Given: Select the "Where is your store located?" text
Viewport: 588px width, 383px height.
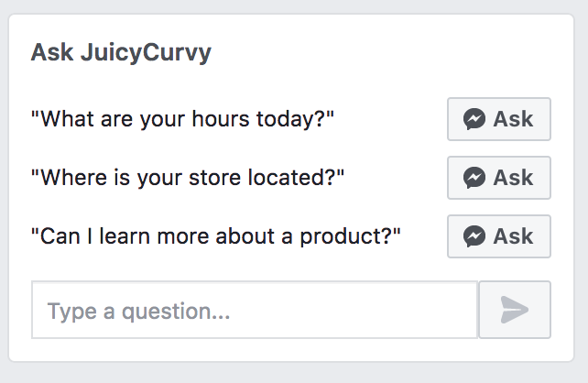Looking at the screenshot, I should (x=188, y=178).
